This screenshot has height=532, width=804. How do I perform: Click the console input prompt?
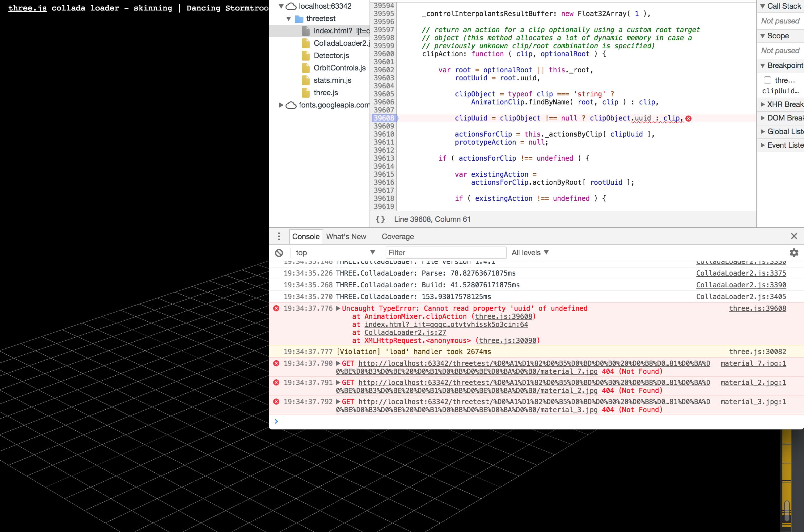click(x=339, y=421)
